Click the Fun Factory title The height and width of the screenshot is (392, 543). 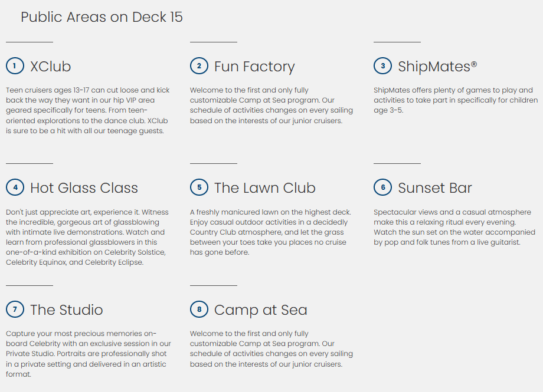(x=254, y=67)
